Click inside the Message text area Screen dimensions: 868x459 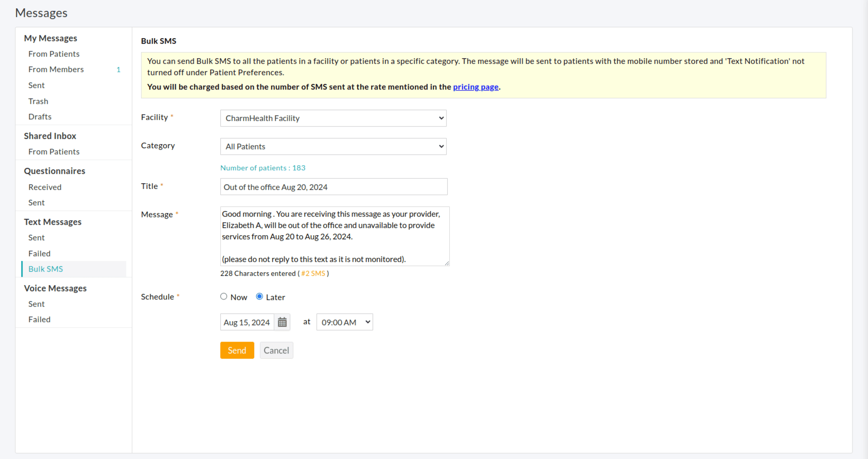334,236
